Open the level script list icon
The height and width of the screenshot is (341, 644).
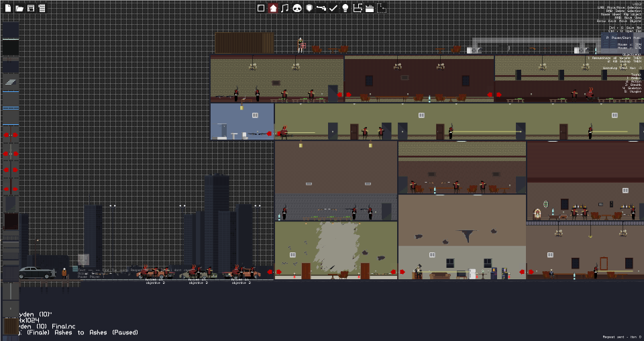coord(42,8)
